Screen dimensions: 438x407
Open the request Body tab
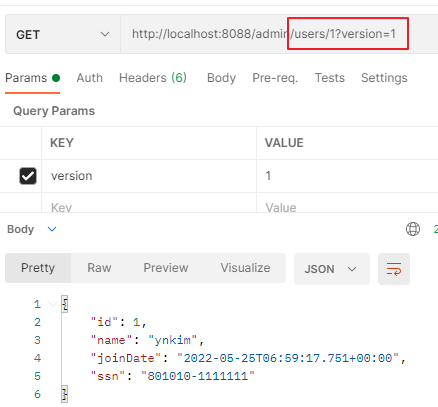221,78
